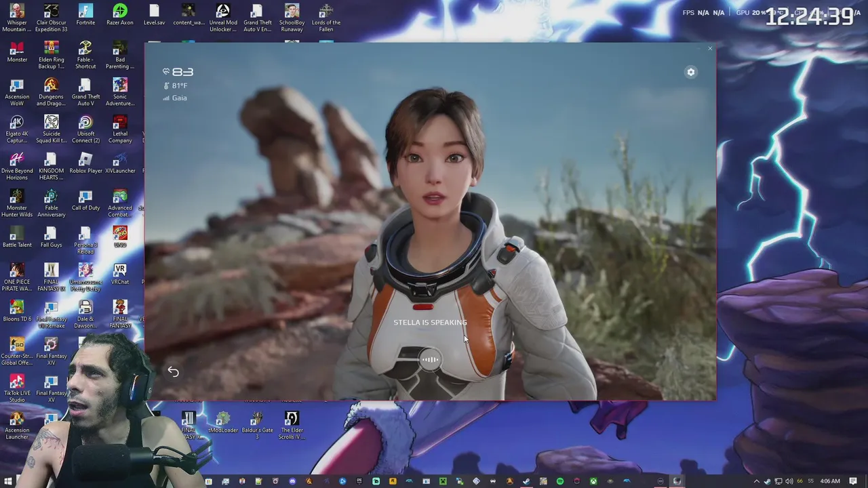Select Umamusume Pretty Derby icon
This screenshot has height=488, width=868.
(85, 279)
